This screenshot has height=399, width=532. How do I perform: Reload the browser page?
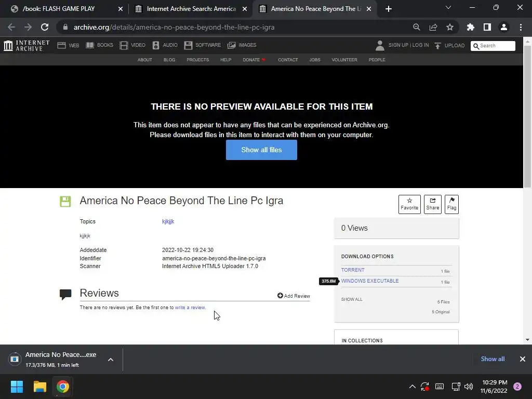[x=45, y=27]
